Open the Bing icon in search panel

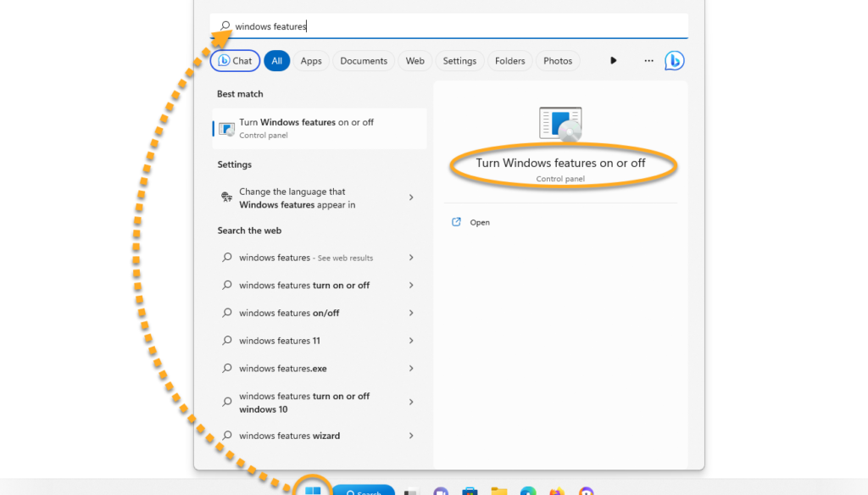[x=674, y=61]
